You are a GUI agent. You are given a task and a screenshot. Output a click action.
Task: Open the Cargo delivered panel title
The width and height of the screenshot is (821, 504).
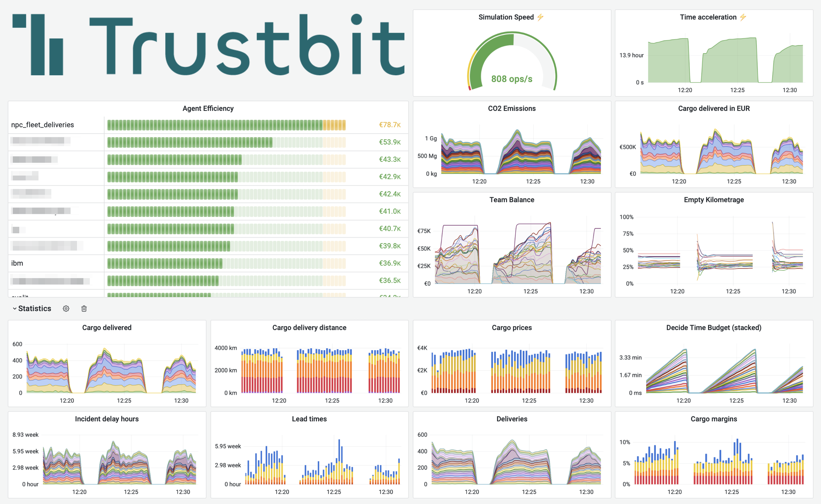107,328
